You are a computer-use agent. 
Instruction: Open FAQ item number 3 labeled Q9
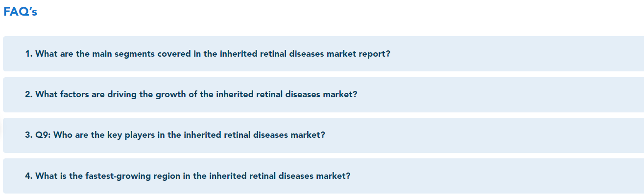[x=323, y=135]
